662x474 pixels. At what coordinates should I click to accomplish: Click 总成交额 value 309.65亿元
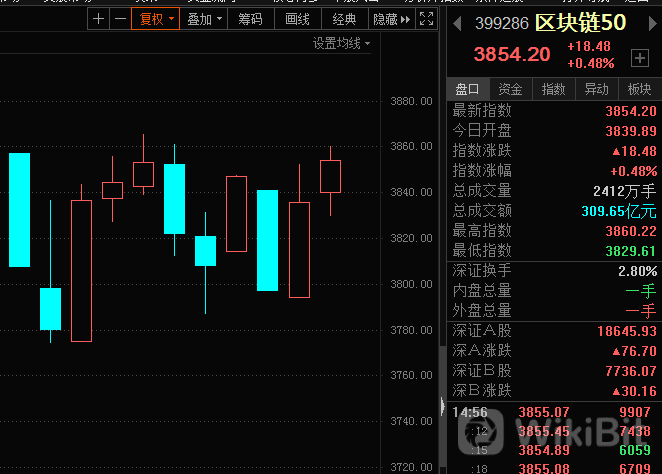(x=619, y=211)
